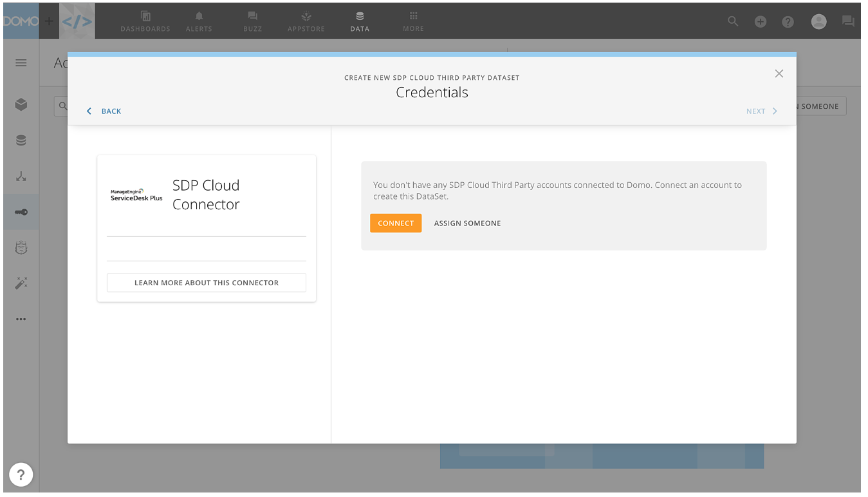Open the Alerts tab
The width and height of the screenshot is (868, 497).
(x=199, y=21)
